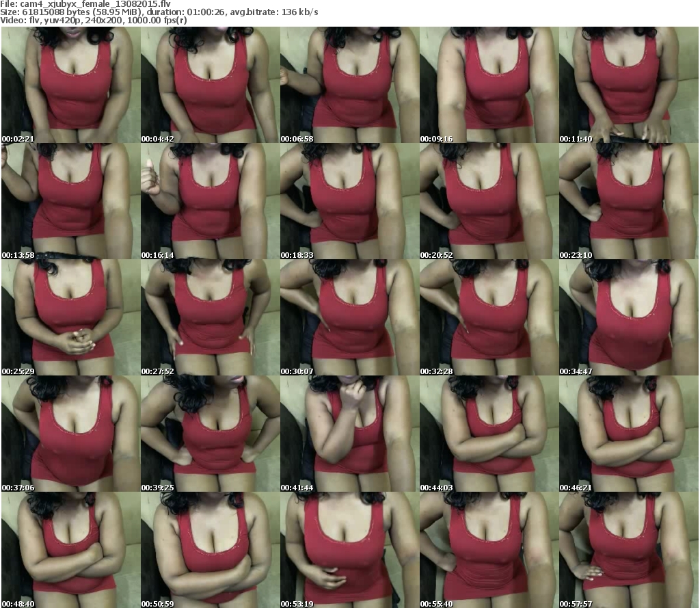This screenshot has width=700, height=608.
Task: Click the avg.bitrate 136 kb/s text
Action: (x=273, y=12)
